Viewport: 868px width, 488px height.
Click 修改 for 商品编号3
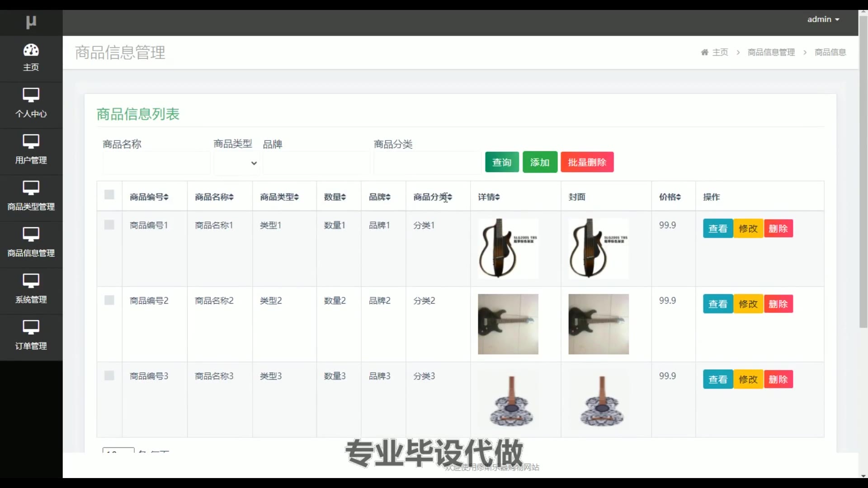[x=748, y=380]
